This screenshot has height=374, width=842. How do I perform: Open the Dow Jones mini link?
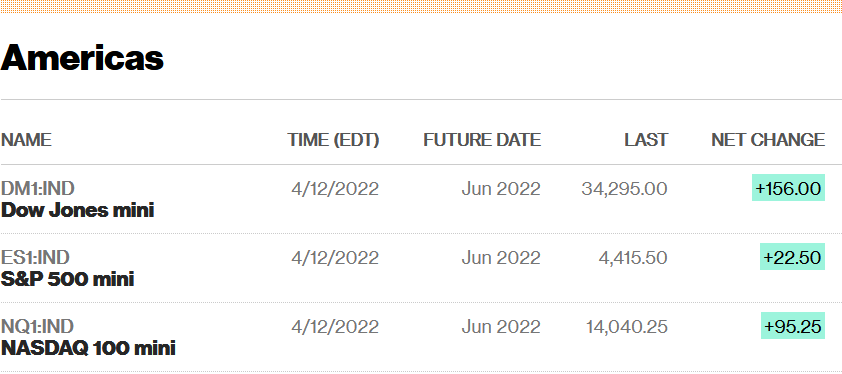pyautogui.click(x=77, y=210)
